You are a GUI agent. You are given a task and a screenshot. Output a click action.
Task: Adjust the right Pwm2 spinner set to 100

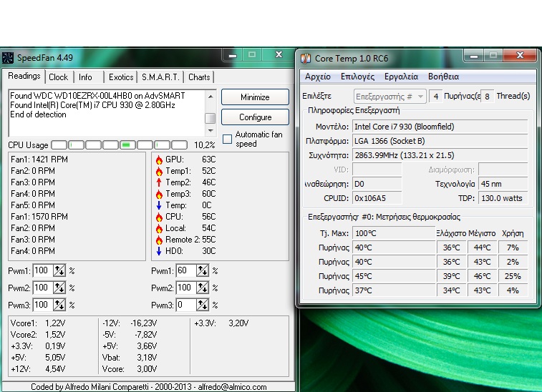(203, 288)
